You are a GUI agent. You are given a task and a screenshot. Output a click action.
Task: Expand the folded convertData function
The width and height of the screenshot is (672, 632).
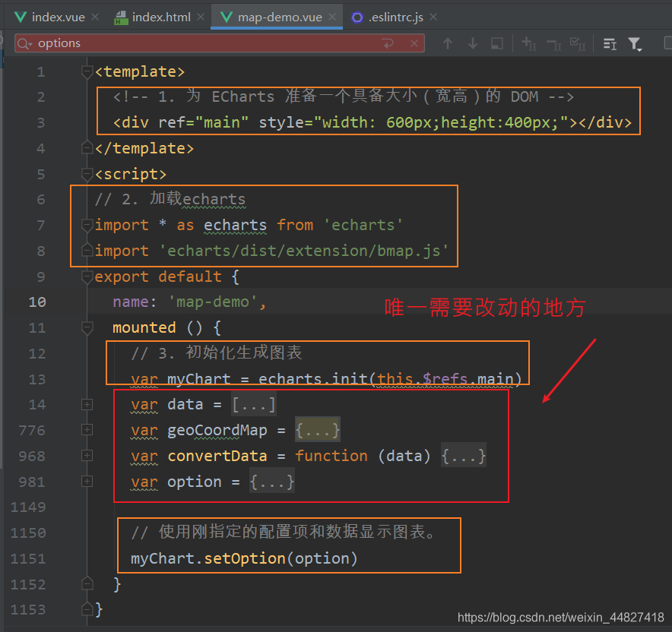point(87,456)
